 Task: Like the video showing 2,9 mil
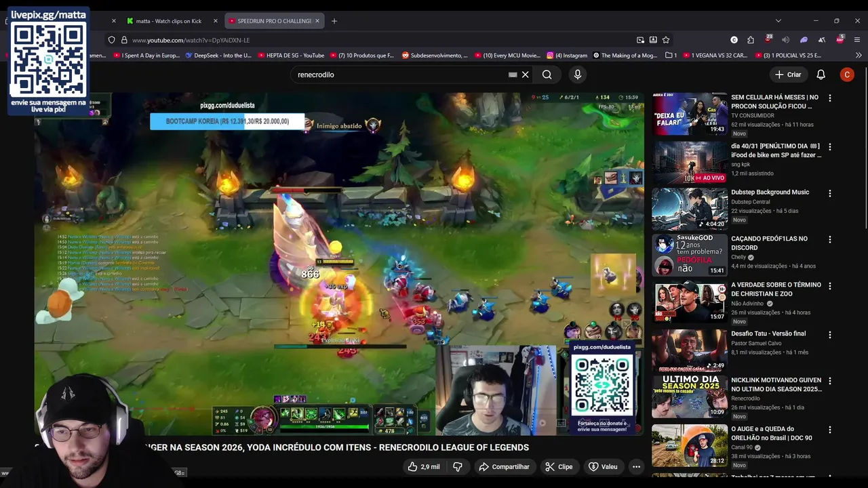point(424,466)
